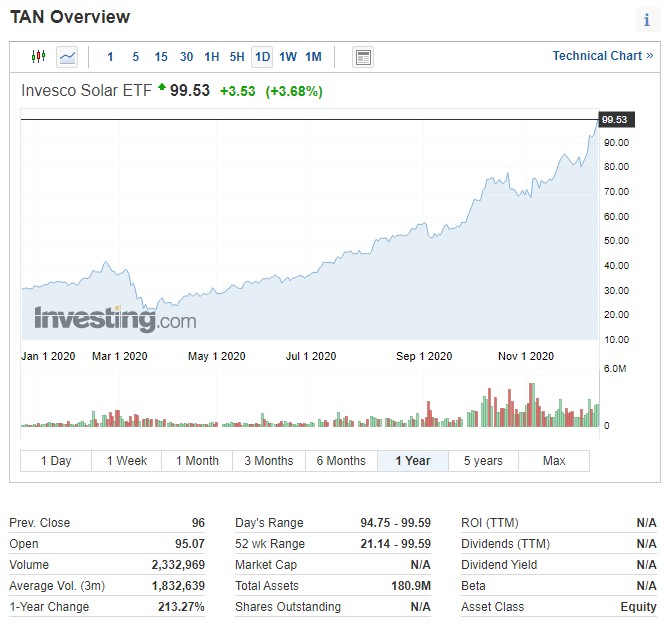Click the Nov 1 2020 axis label
Screen dimensions: 668x623
tap(526, 356)
